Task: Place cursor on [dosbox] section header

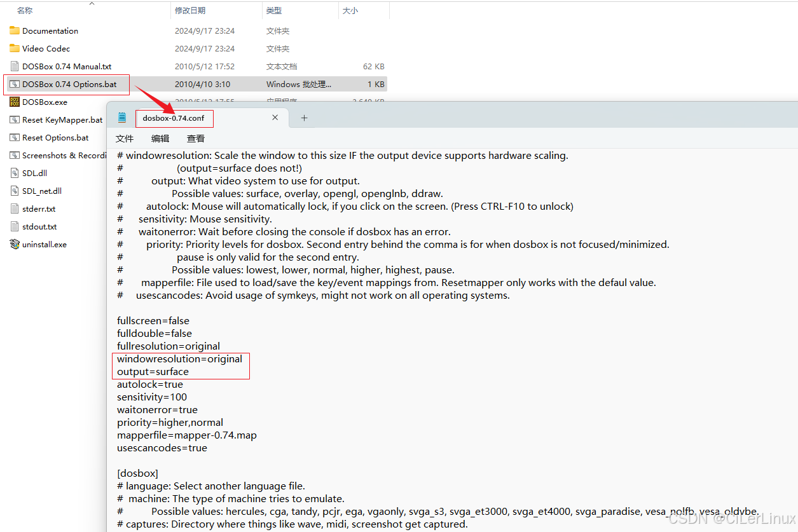Action: pos(137,473)
